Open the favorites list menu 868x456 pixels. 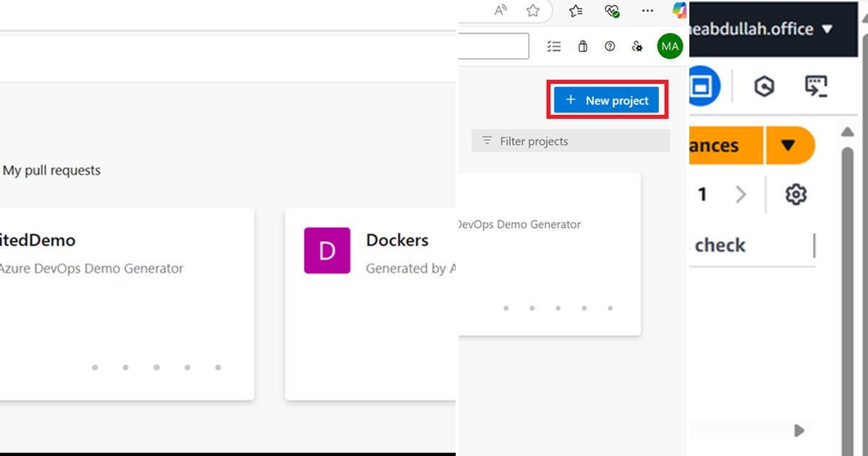(575, 11)
